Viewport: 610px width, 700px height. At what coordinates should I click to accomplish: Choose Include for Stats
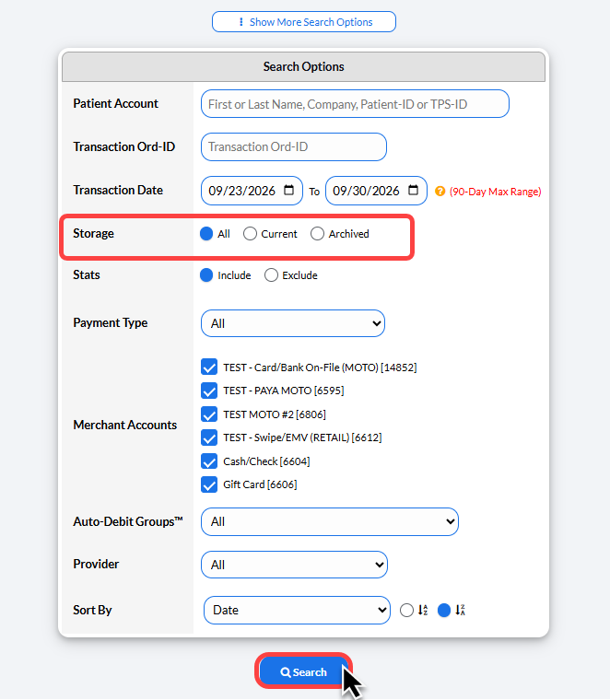[x=206, y=275]
